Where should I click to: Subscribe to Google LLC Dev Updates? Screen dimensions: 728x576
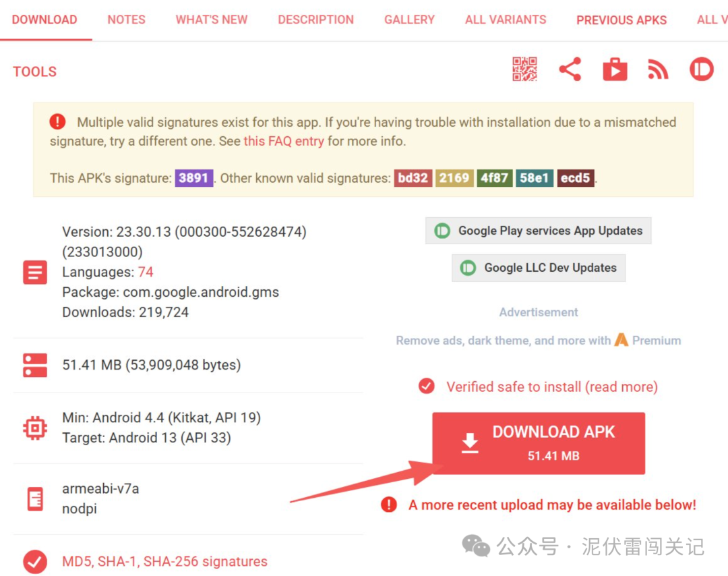pyautogui.click(x=539, y=268)
